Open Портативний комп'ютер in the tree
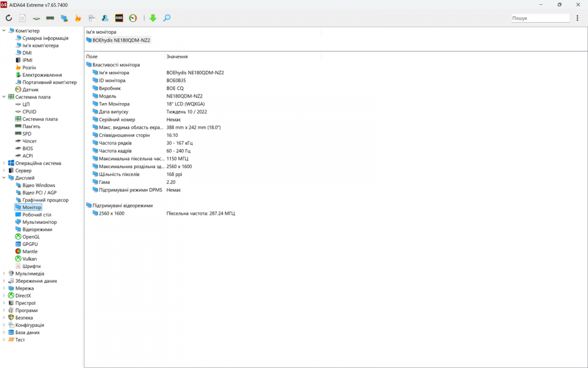This screenshot has width=588, height=368. [50, 82]
